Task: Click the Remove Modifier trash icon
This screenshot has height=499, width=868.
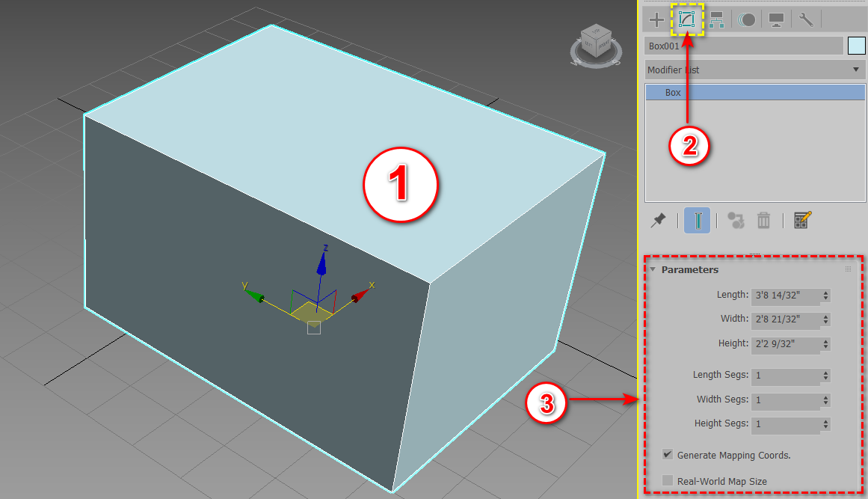Action: tap(763, 220)
